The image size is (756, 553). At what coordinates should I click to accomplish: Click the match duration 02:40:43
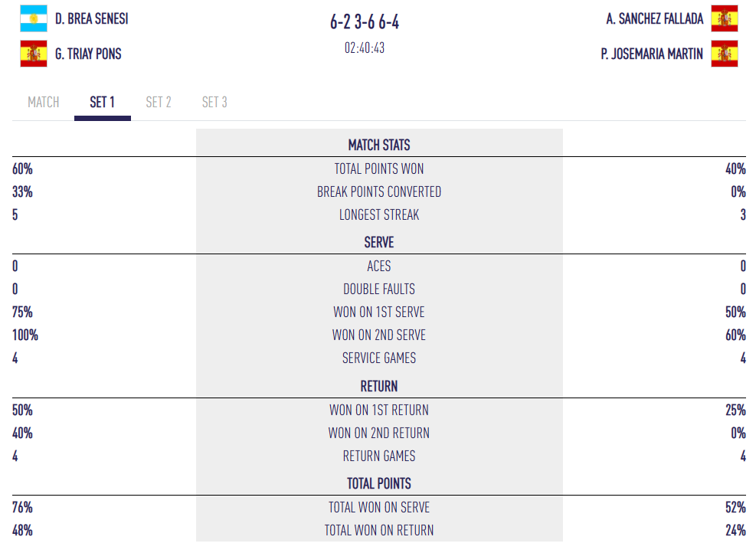click(365, 47)
